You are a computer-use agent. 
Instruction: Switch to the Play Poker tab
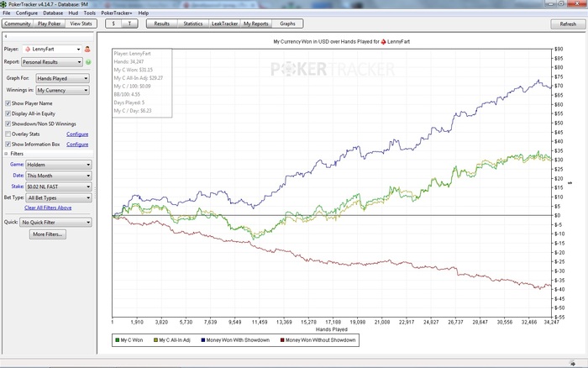click(49, 24)
